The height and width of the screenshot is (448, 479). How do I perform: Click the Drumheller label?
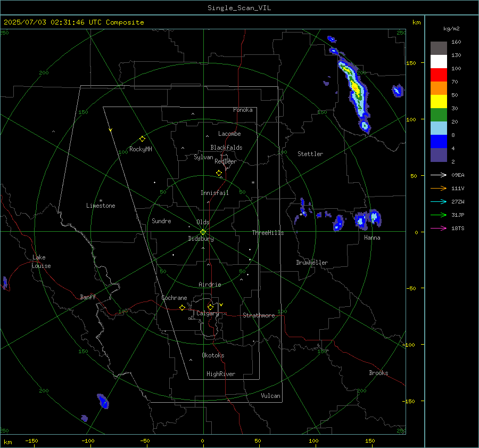tap(312, 263)
